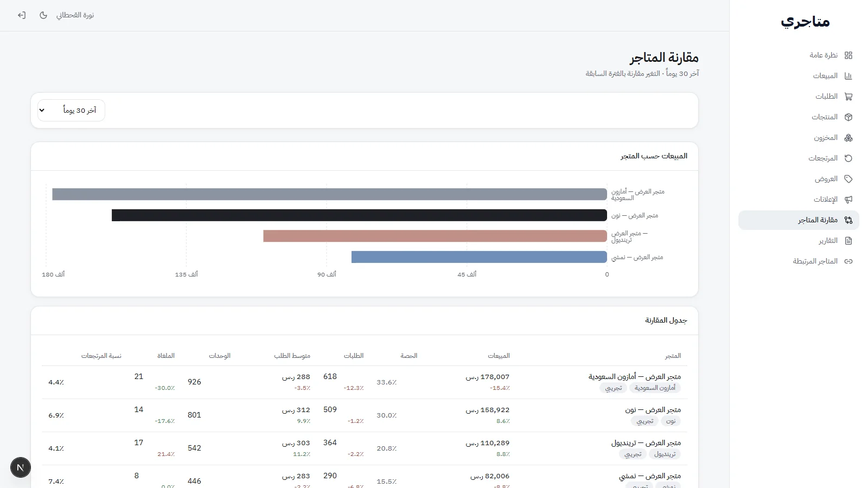Viewport: 868px width, 488px height.
Task: Click the الوحدات column header
Action: (x=220, y=356)
